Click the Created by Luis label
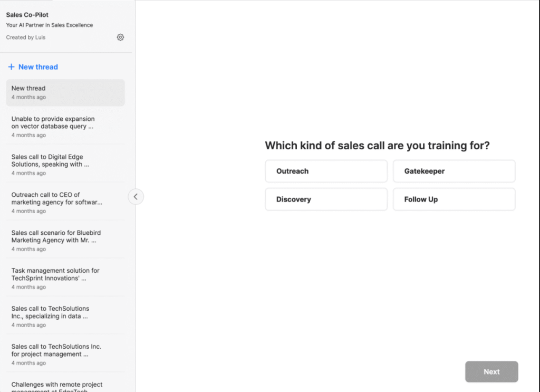The image size is (540, 392). tap(25, 37)
